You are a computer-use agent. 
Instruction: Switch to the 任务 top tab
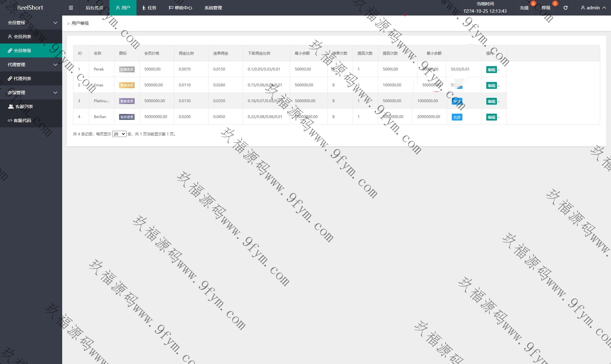[149, 8]
